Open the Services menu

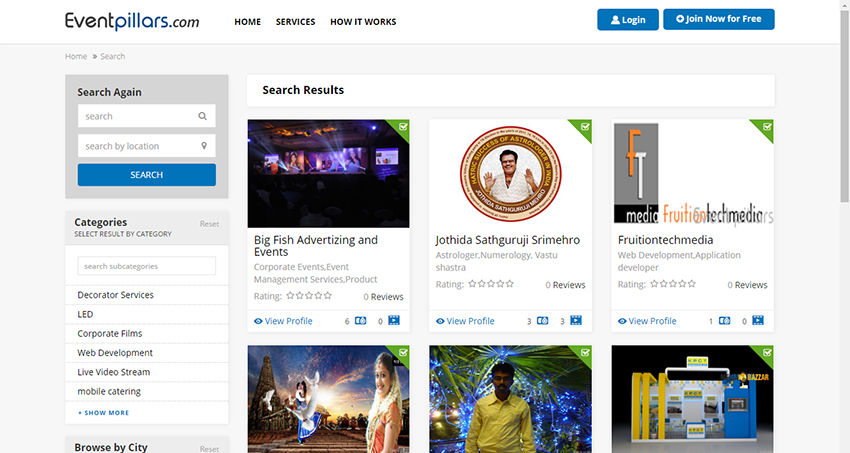295,22
